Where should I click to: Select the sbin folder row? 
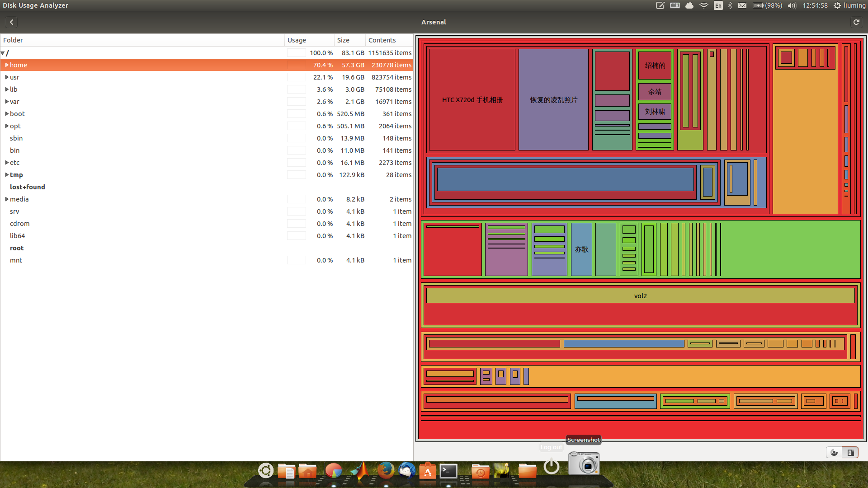click(x=207, y=138)
